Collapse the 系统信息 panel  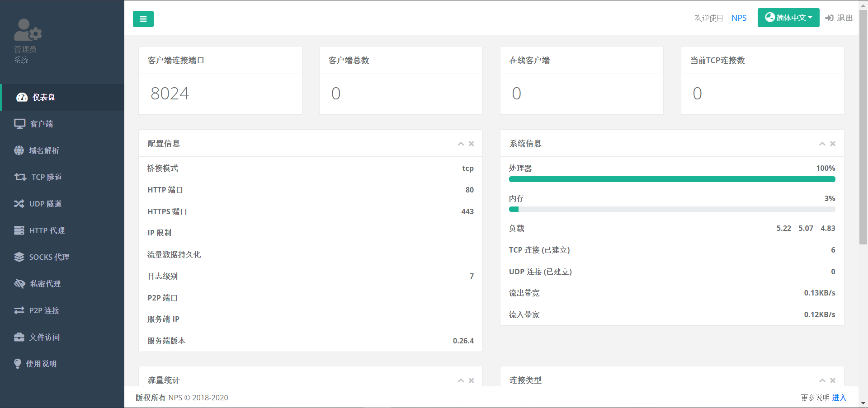pyautogui.click(x=822, y=144)
